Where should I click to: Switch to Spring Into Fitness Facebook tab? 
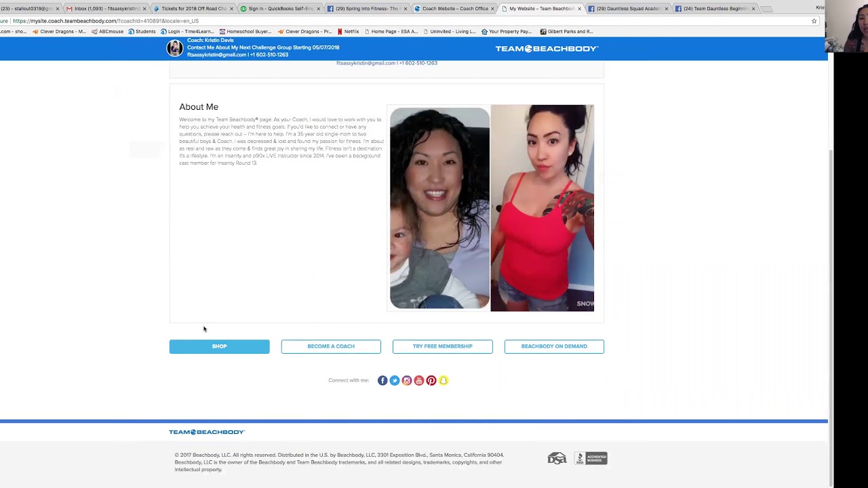367,9
